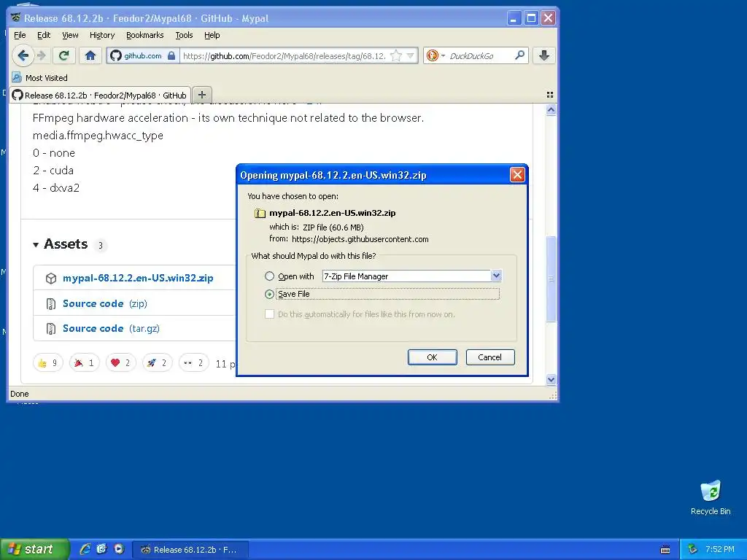Select the Release 68.12.2b GitHub tab
Screen dimensions: 747x560
coord(100,96)
